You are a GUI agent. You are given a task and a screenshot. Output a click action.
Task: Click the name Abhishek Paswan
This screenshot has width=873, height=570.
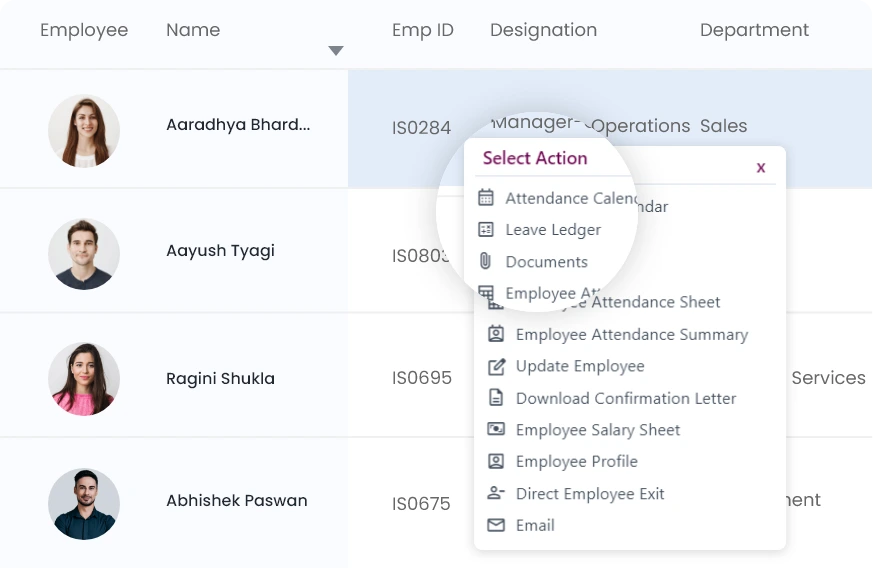(x=237, y=501)
